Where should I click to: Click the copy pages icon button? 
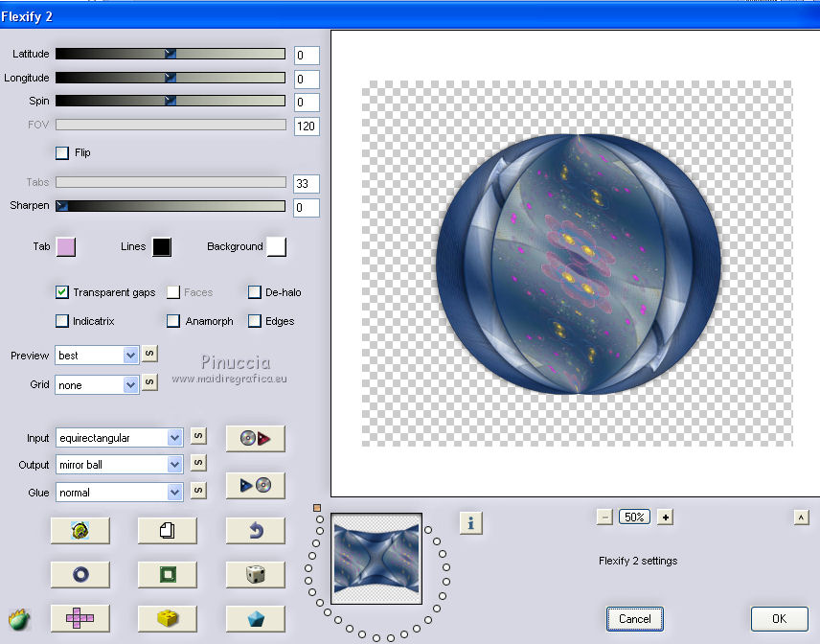(x=168, y=531)
